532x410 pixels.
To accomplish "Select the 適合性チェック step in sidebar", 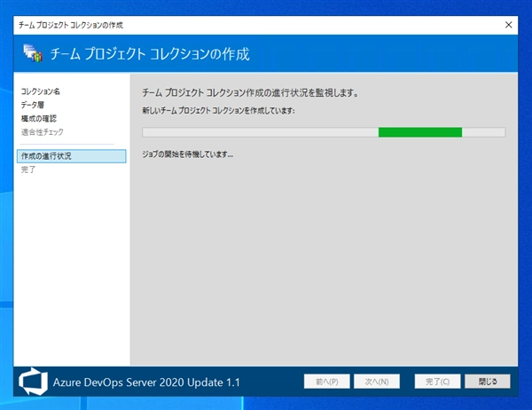I will (42, 132).
